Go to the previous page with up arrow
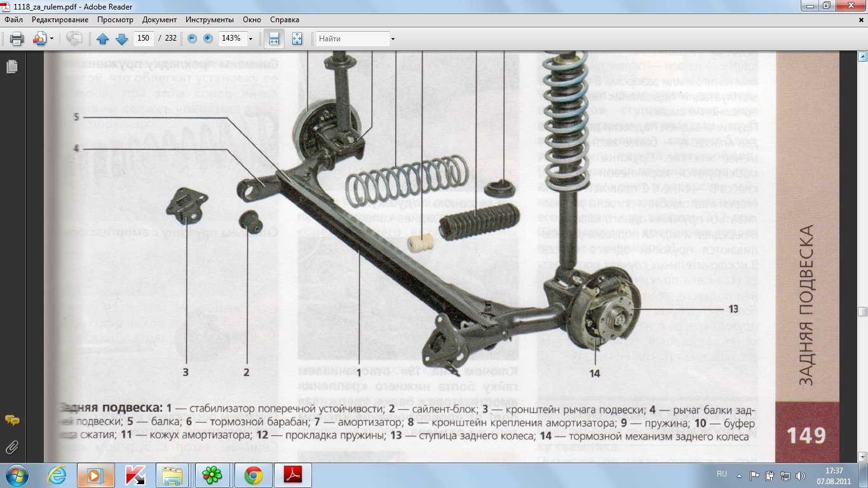Viewport: 868px width, 488px height. coord(103,39)
